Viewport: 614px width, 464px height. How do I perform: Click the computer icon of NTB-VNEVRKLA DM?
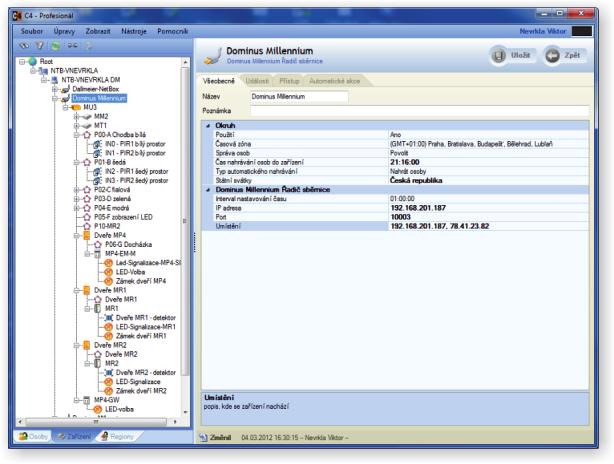[x=54, y=80]
